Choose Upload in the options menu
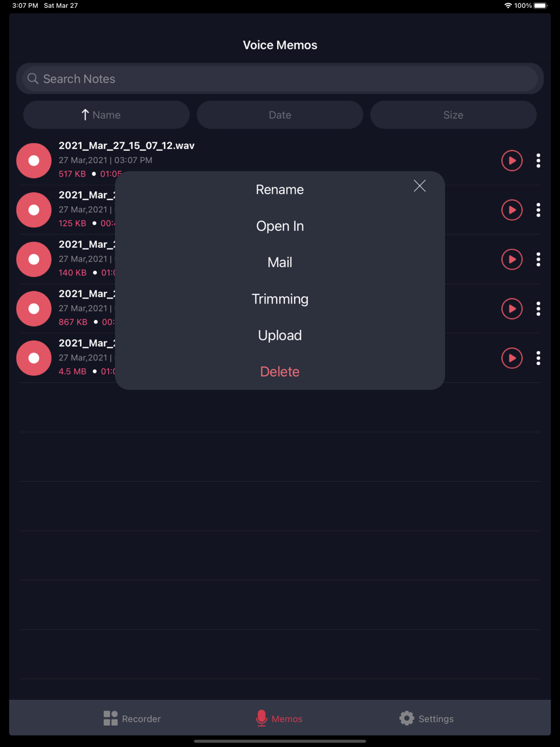Viewport: 560px width, 747px height. (280, 335)
